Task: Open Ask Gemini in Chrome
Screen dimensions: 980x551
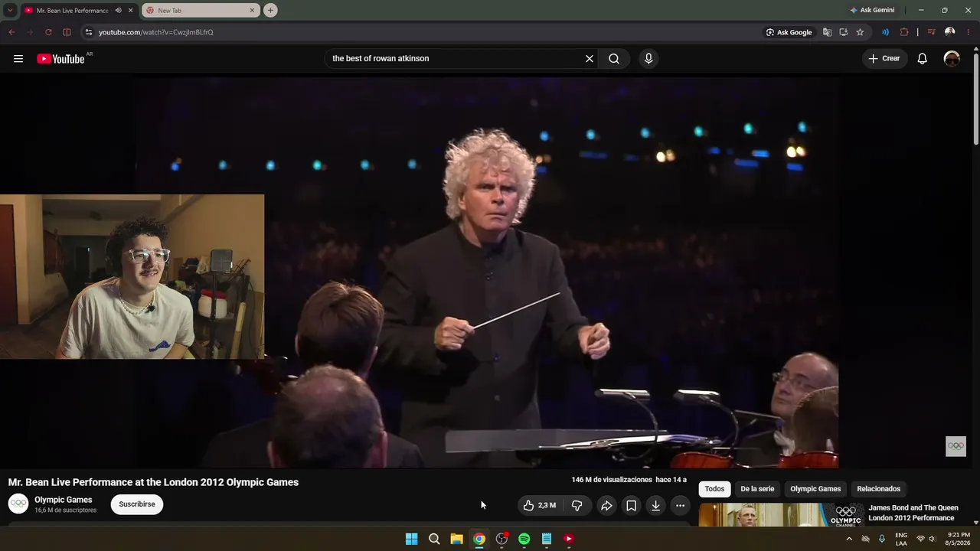Action: click(872, 11)
